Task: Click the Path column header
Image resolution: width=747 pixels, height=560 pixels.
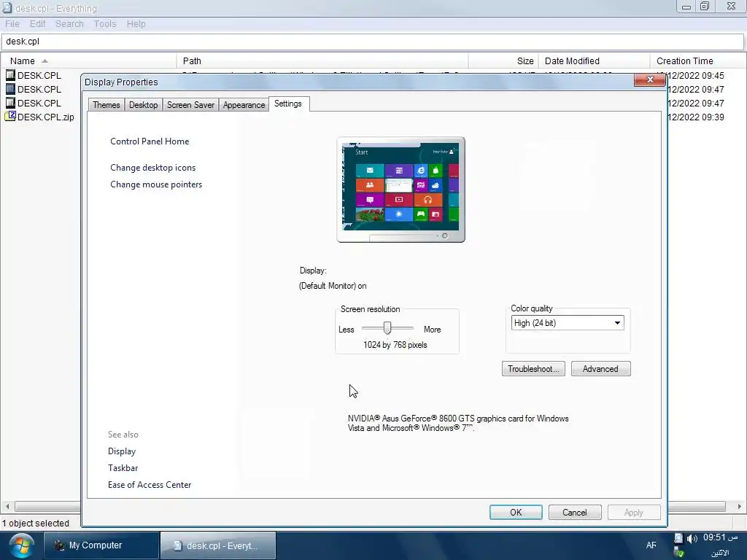Action: pyautogui.click(x=322, y=61)
